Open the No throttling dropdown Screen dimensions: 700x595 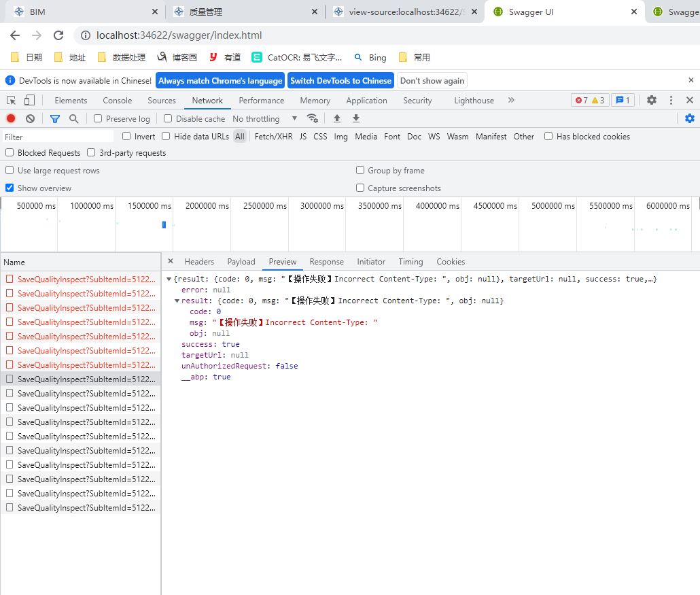coord(265,118)
